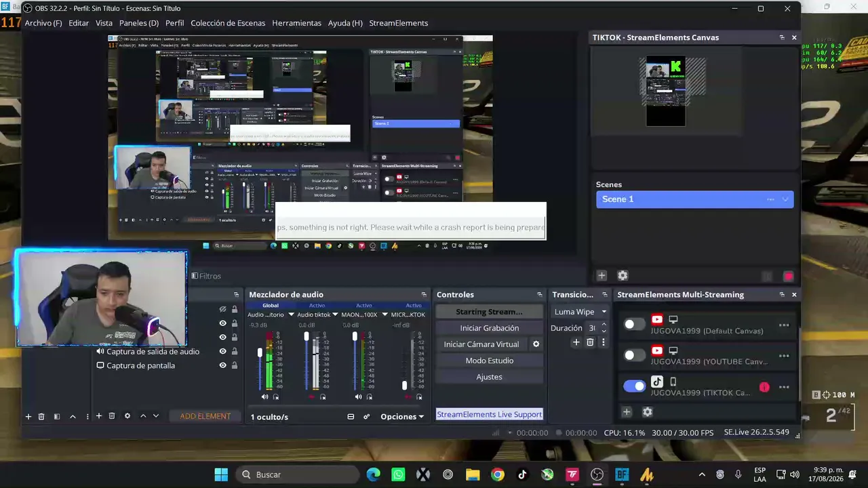Open multi-streaming settings gear
The width and height of the screenshot is (868, 488).
(x=648, y=412)
